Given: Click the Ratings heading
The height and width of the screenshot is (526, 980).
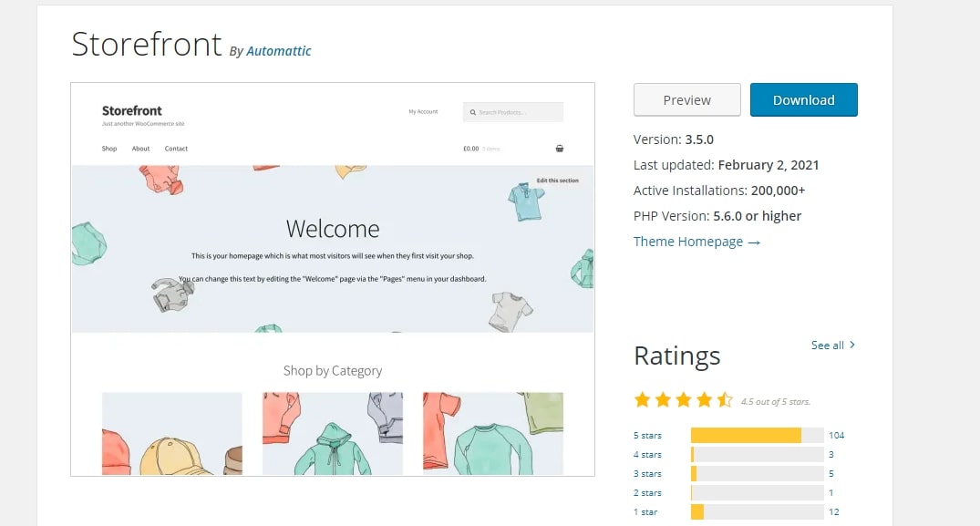Looking at the screenshot, I should coord(676,356).
